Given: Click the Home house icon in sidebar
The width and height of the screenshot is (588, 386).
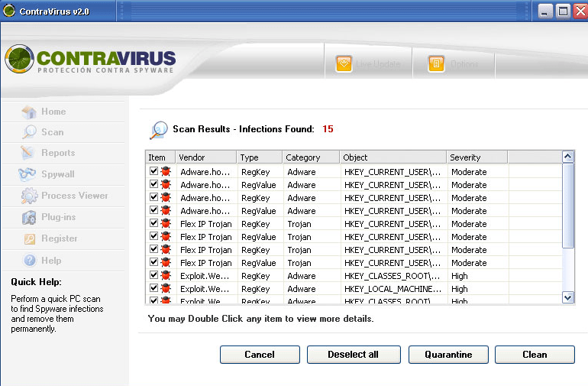Looking at the screenshot, I should pyautogui.click(x=29, y=112).
